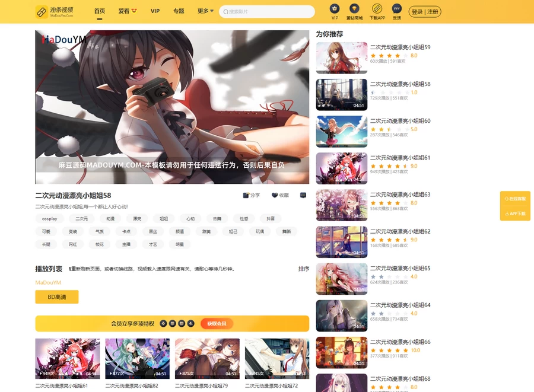Click the 登录 | 注册 button
This screenshot has height=392, width=534.
coord(425,12)
